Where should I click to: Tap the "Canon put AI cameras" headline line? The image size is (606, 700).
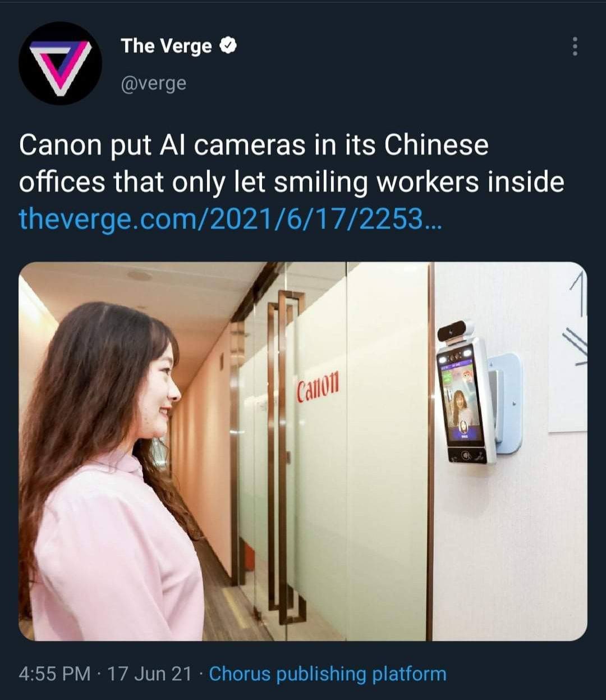(254, 145)
